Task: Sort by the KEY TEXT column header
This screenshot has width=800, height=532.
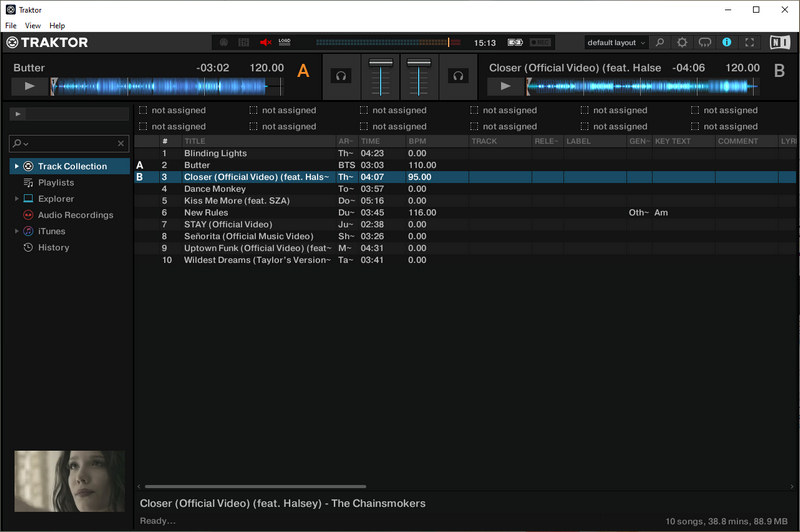Action: [x=684, y=141]
